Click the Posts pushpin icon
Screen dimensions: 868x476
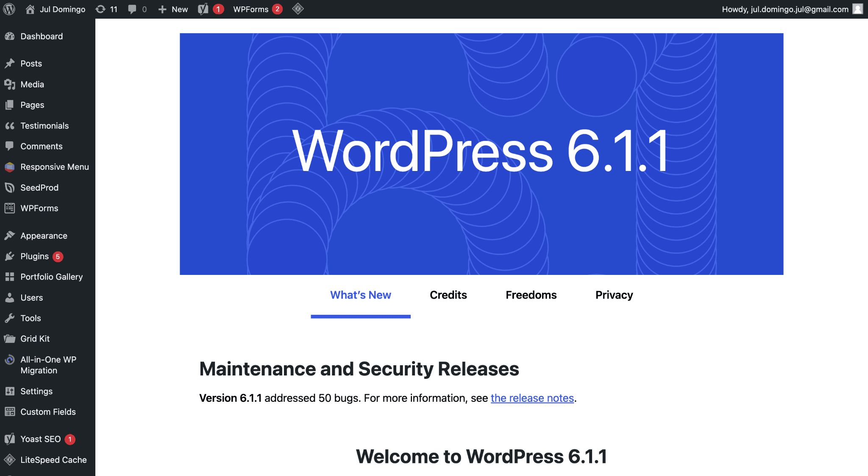pyautogui.click(x=10, y=64)
